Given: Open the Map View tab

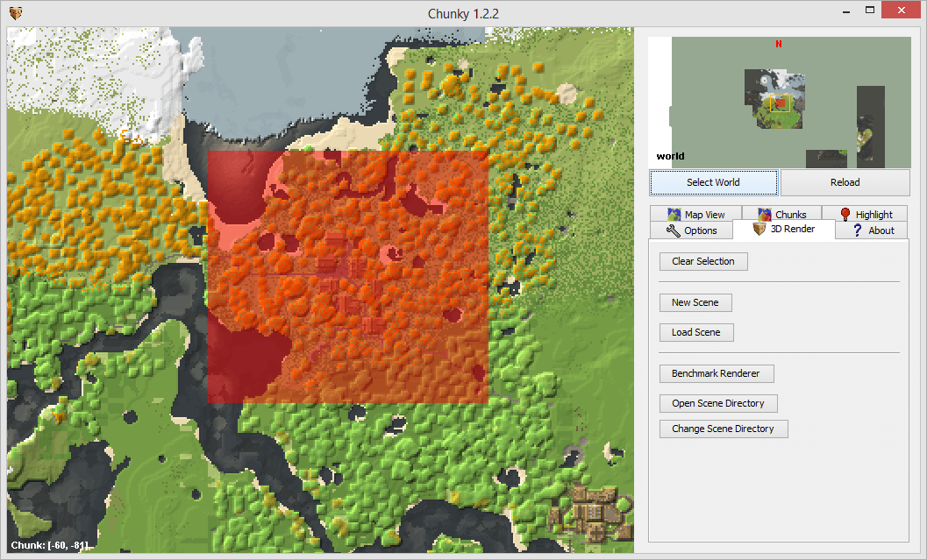Looking at the screenshot, I should pos(695,214).
